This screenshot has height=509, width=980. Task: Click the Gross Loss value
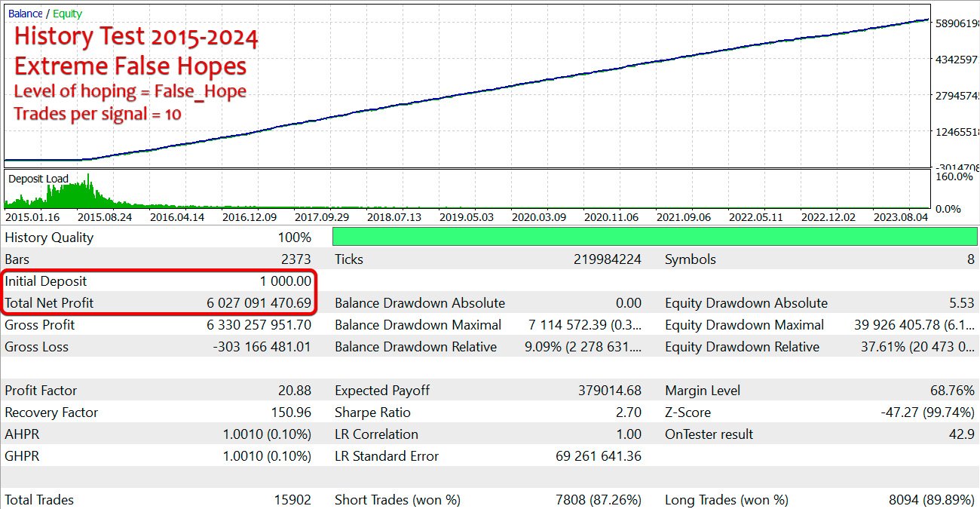(x=262, y=347)
